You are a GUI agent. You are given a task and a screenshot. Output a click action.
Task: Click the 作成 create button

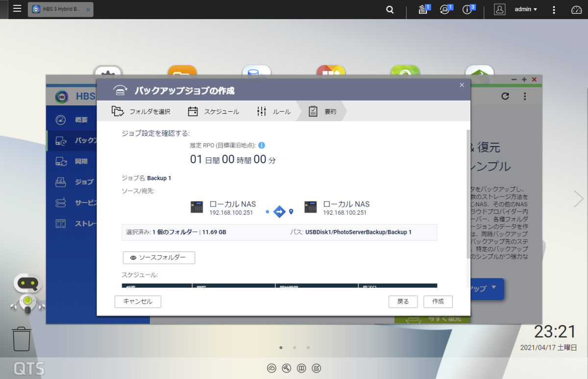pos(438,302)
